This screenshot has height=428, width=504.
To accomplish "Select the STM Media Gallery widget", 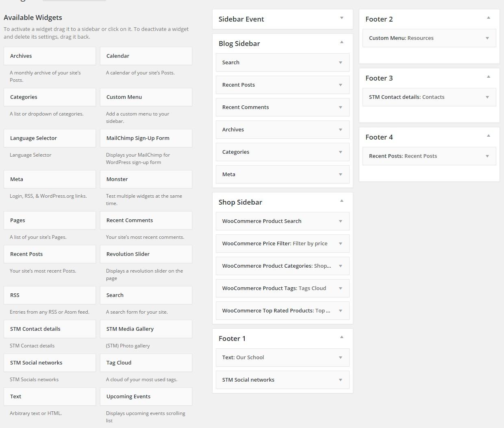I will pyautogui.click(x=146, y=329).
